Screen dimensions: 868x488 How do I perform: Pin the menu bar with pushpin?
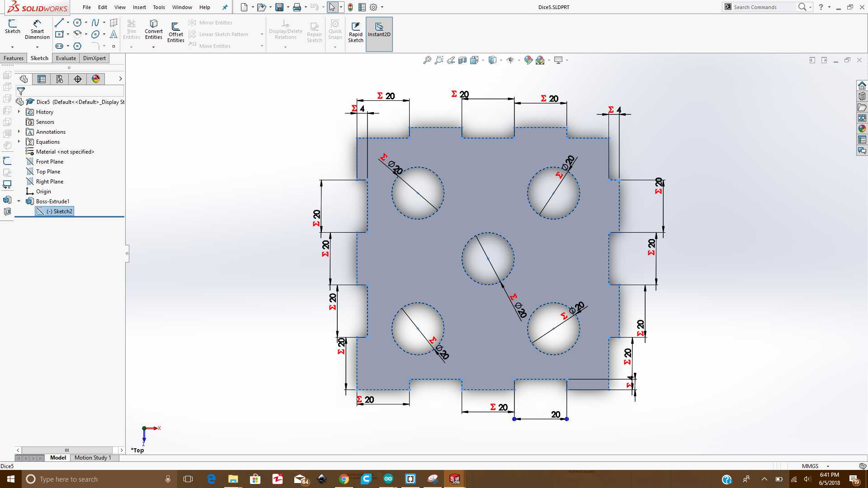tap(225, 7)
